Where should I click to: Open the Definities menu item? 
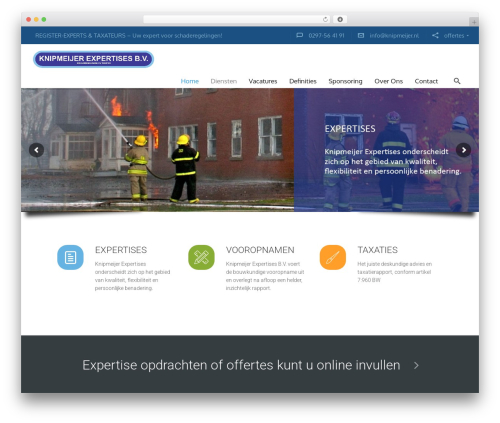point(303,81)
